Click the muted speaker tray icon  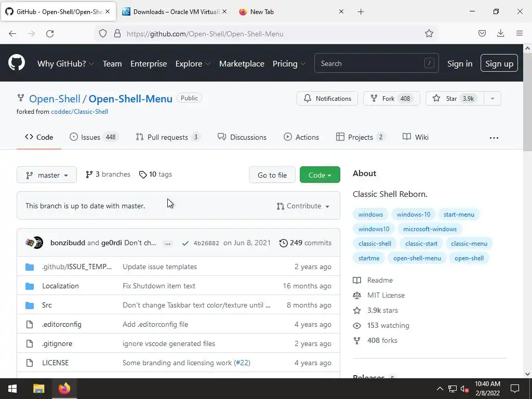(464, 389)
